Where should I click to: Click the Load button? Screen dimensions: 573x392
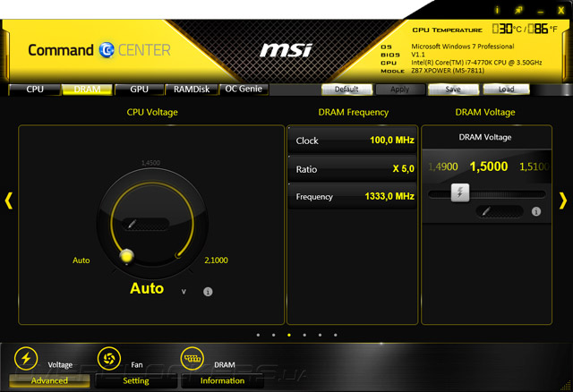[506, 89]
